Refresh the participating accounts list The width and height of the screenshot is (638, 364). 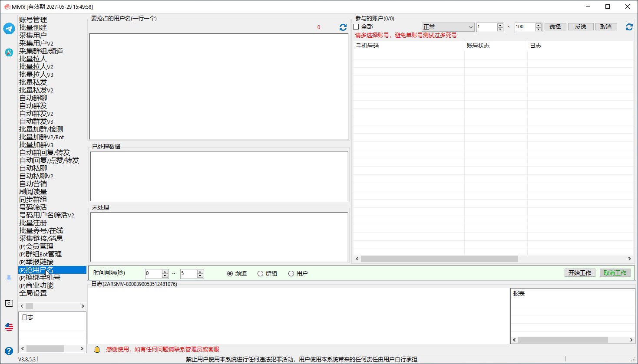(x=629, y=27)
